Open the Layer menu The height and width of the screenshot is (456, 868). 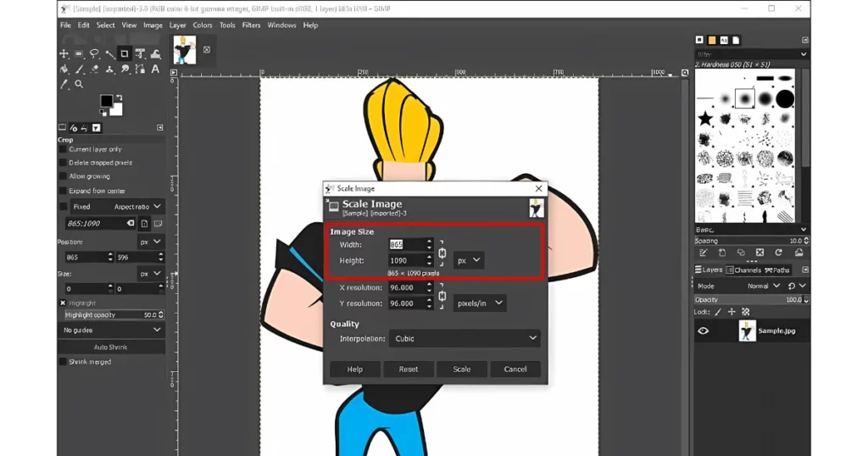(178, 25)
